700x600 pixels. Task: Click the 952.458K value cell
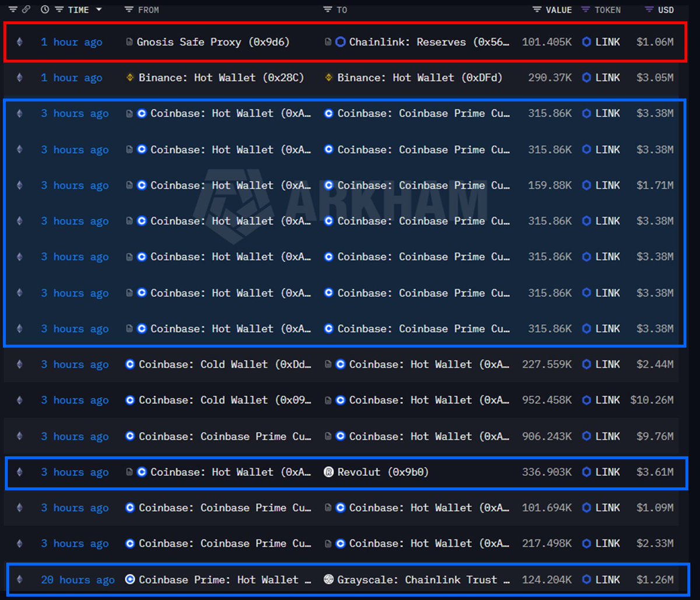point(547,400)
